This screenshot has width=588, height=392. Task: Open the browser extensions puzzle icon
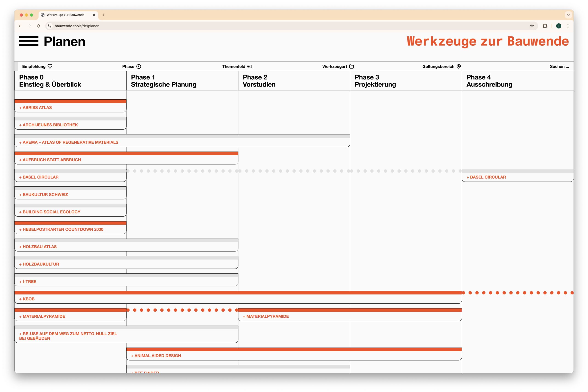(x=545, y=26)
